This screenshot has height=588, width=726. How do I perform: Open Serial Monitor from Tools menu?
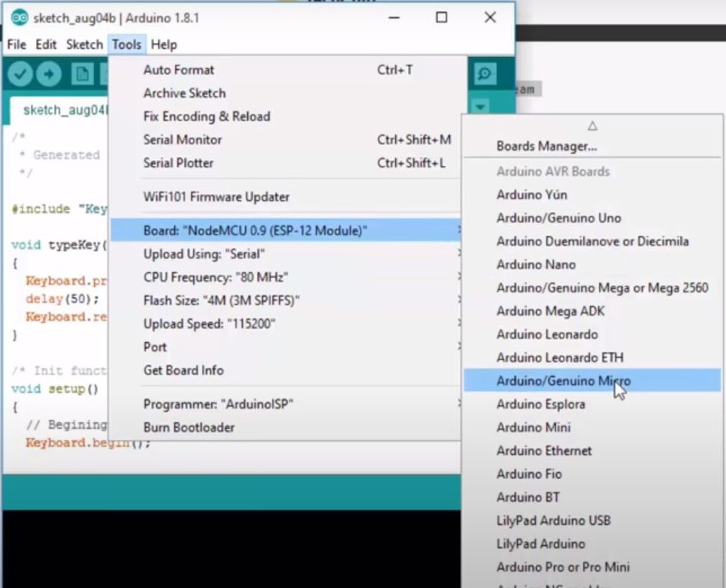tap(286, 139)
